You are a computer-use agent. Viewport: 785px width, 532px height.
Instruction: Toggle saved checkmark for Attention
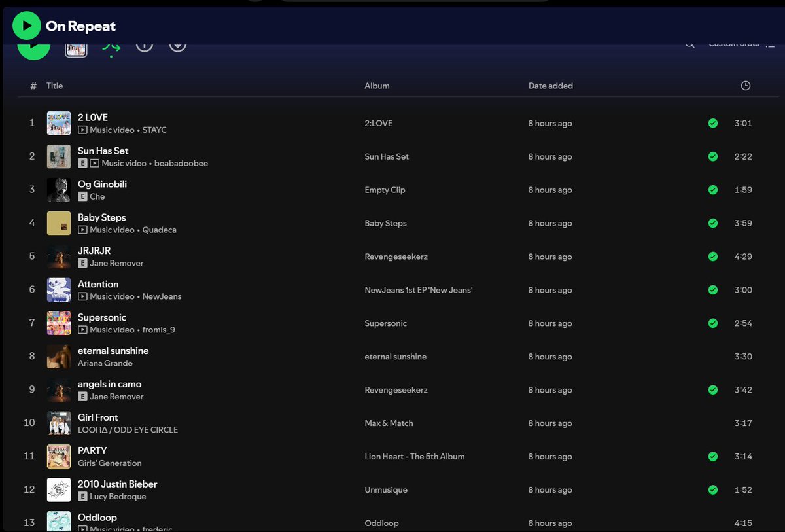pyautogui.click(x=713, y=290)
